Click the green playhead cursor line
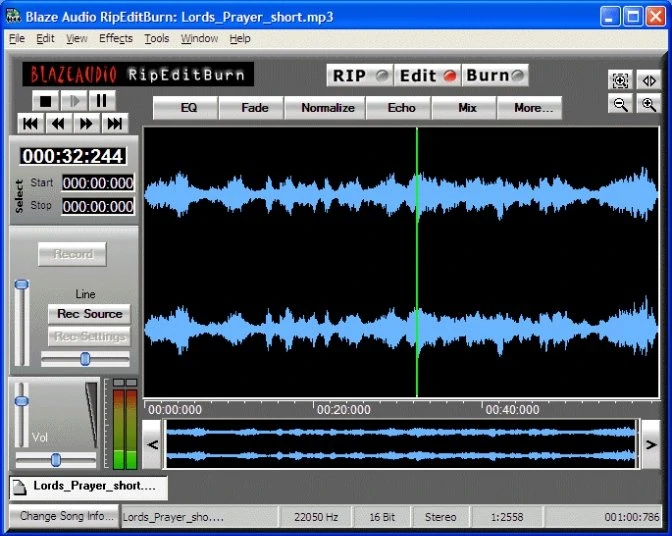The width and height of the screenshot is (672, 536). point(417,262)
